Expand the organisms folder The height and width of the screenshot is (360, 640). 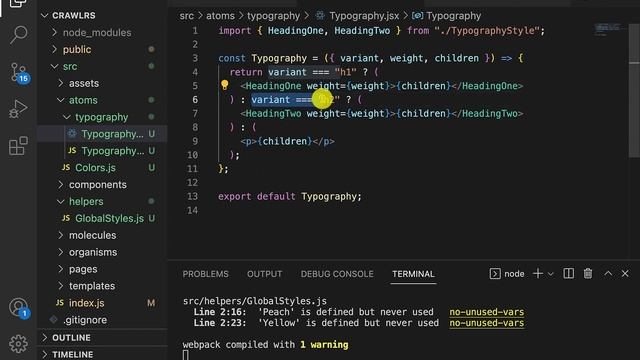[102, 252]
